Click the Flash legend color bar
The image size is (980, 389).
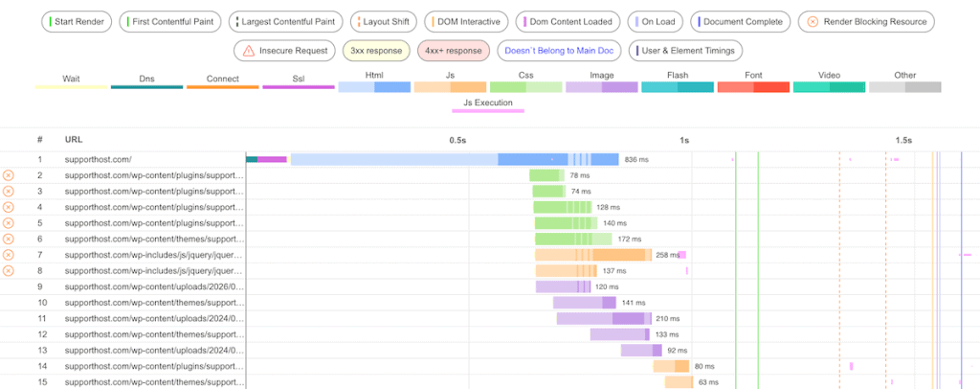click(x=678, y=87)
